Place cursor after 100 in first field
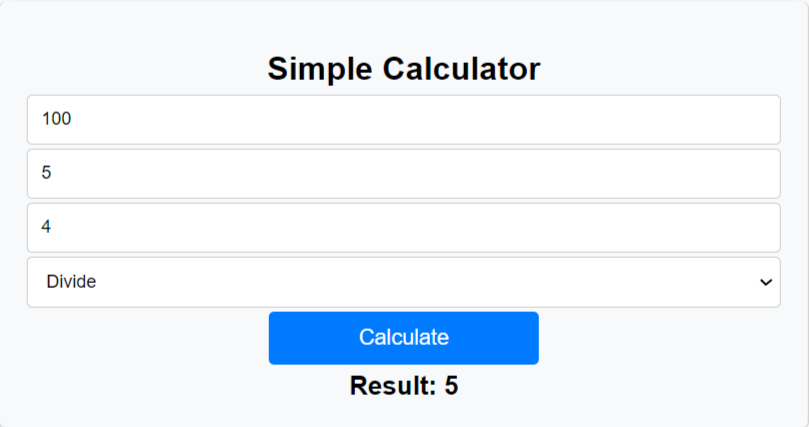809x427 pixels. (73, 120)
